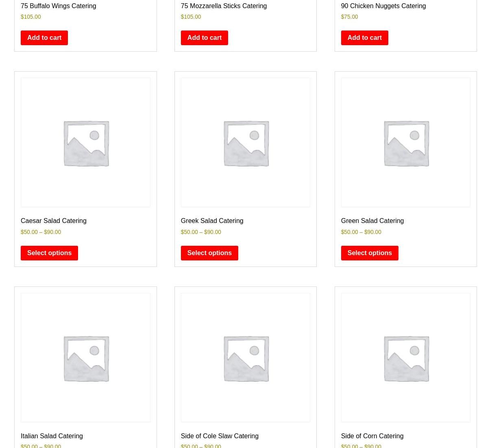Click the Green Salad price range $50.00 – $90.00
492x448 pixels.
[361, 232]
